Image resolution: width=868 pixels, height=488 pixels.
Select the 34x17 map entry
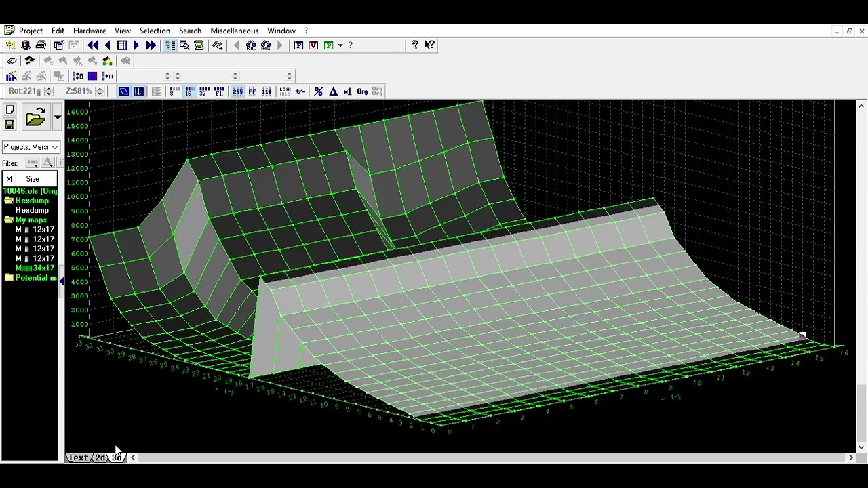click(x=35, y=268)
